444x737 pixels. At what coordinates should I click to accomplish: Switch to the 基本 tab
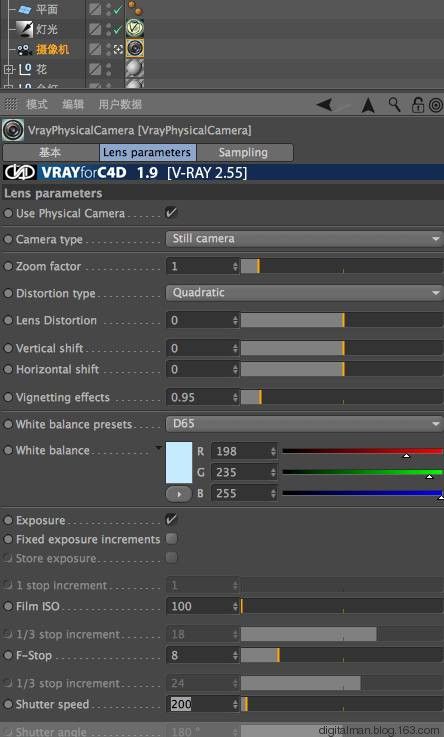[x=51, y=152]
